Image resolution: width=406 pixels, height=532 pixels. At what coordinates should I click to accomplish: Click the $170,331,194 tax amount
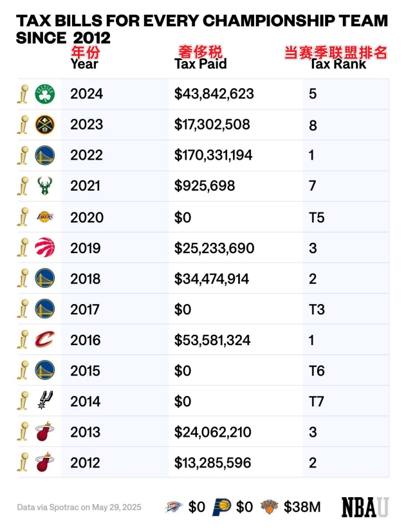[213, 155]
